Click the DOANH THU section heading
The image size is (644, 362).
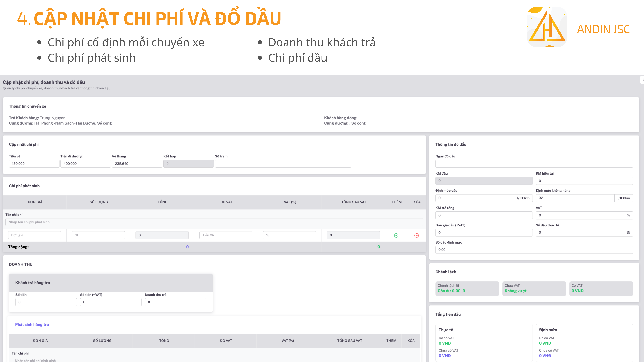pyautogui.click(x=21, y=264)
